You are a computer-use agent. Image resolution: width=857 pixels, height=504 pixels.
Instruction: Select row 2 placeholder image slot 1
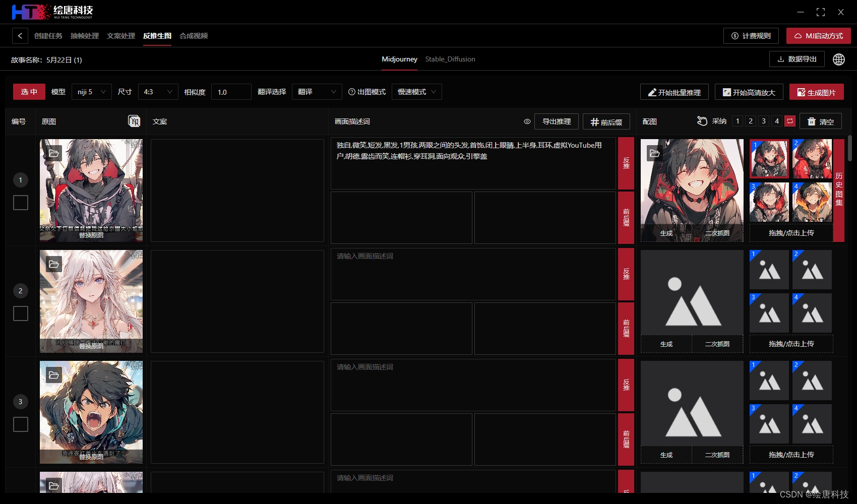click(769, 270)
